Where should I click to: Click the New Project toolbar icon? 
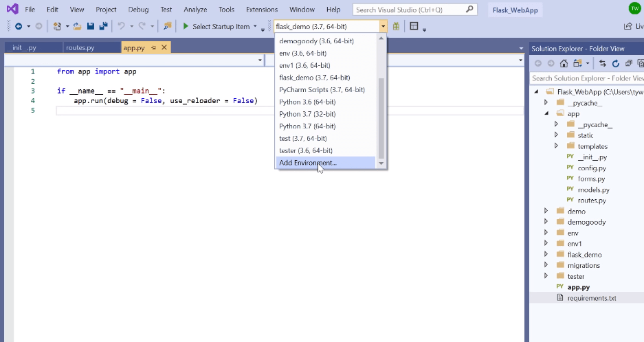(x=58, y=26)
